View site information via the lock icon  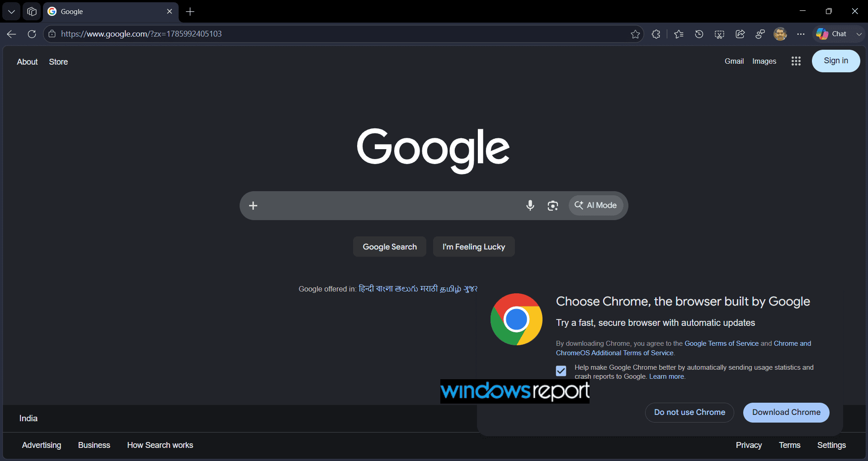[x=52, y=34]
